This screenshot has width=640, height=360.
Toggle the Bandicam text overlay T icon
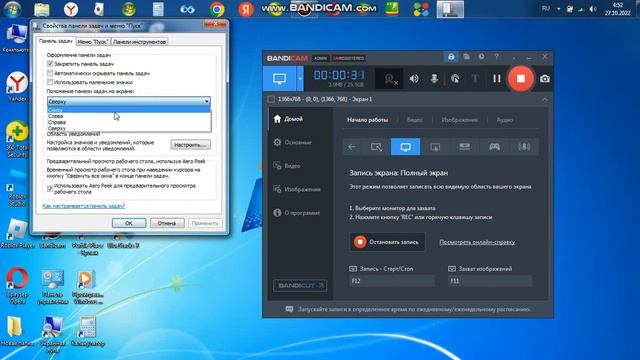pos(475,79)
